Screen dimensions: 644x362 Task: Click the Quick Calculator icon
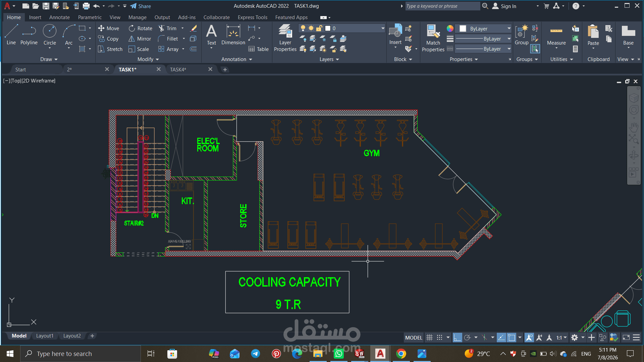pyautogui.click(x=575, y=49)
